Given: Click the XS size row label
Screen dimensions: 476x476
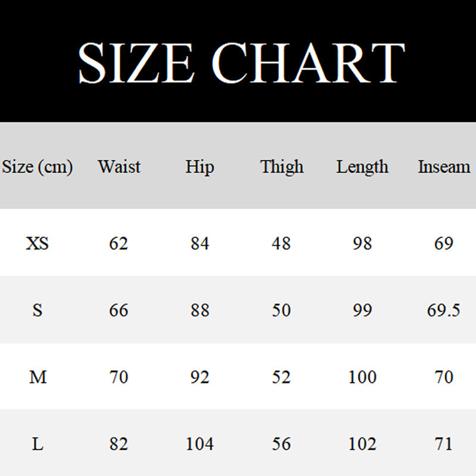Looking at the screenshot, I should 37,243.
